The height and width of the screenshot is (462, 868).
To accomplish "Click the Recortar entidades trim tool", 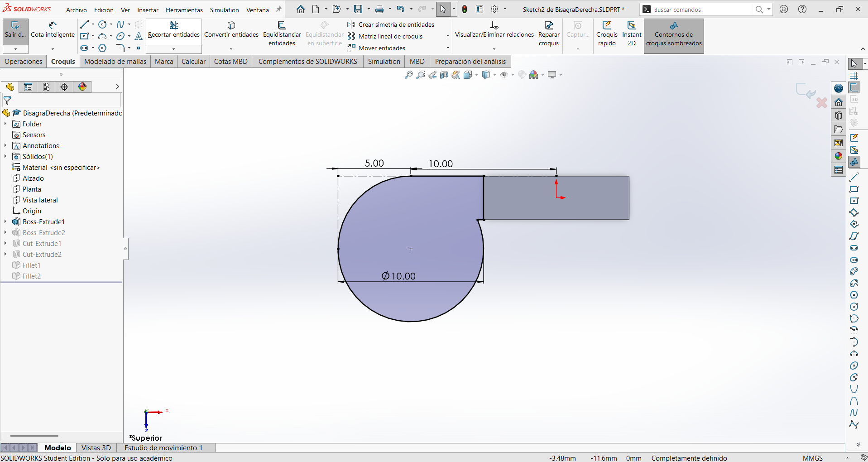I will click(174, 30).
